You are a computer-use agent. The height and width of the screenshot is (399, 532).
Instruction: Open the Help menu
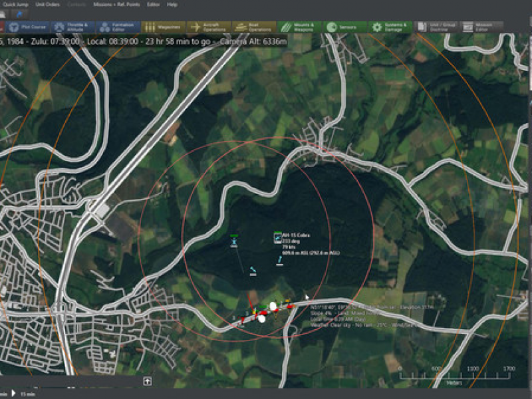coord(172,5)
